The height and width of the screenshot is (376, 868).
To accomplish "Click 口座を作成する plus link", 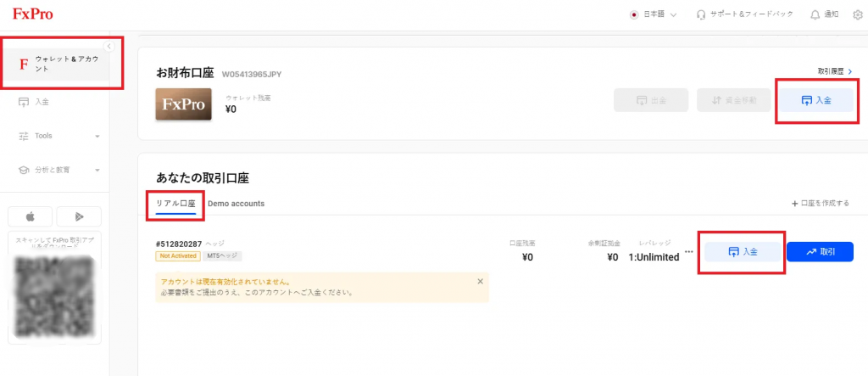I will 821,204.
